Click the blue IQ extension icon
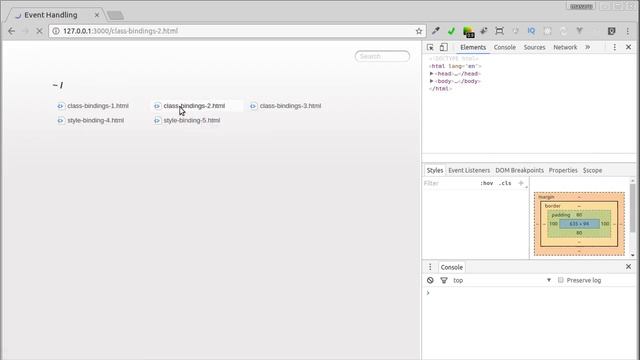This screenshot has width=640, height=360. tap(531, 31)
